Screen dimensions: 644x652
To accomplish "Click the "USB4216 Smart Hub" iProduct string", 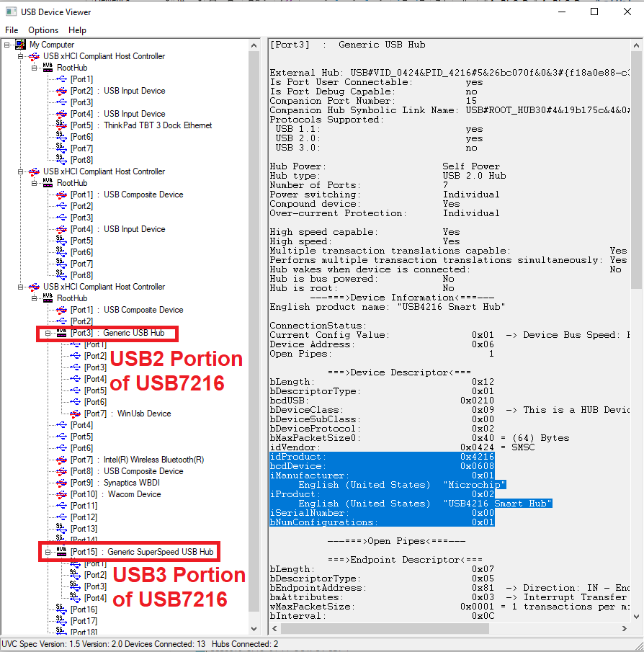I will tap(498, 504).
